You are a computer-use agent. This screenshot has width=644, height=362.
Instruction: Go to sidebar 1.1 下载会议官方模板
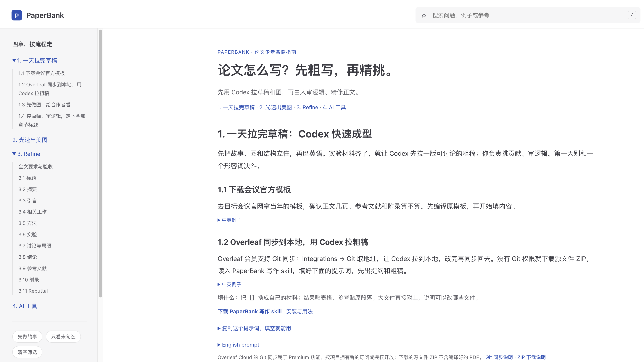pyautogui.click(x=41, y=73)
